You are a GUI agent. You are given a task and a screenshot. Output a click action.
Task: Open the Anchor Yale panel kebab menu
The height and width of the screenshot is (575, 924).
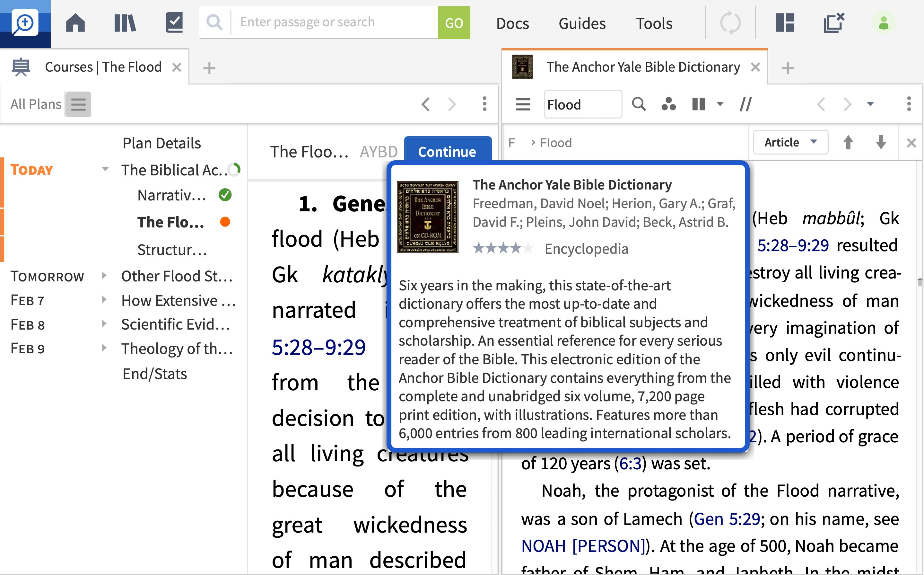point(909,104)
